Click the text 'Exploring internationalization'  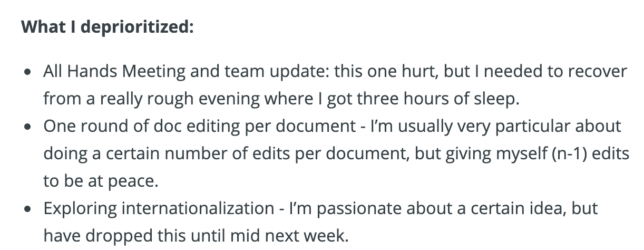pos(158,208)
